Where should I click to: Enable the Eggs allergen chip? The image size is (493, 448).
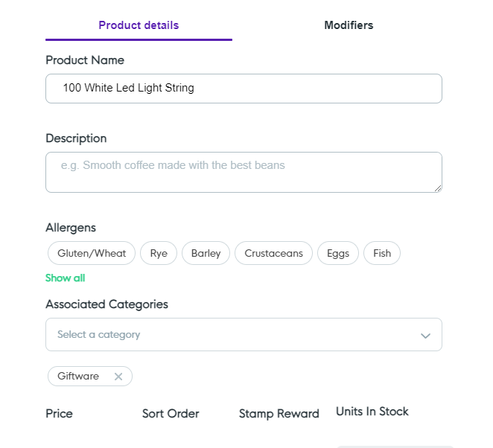click(338, 253)
